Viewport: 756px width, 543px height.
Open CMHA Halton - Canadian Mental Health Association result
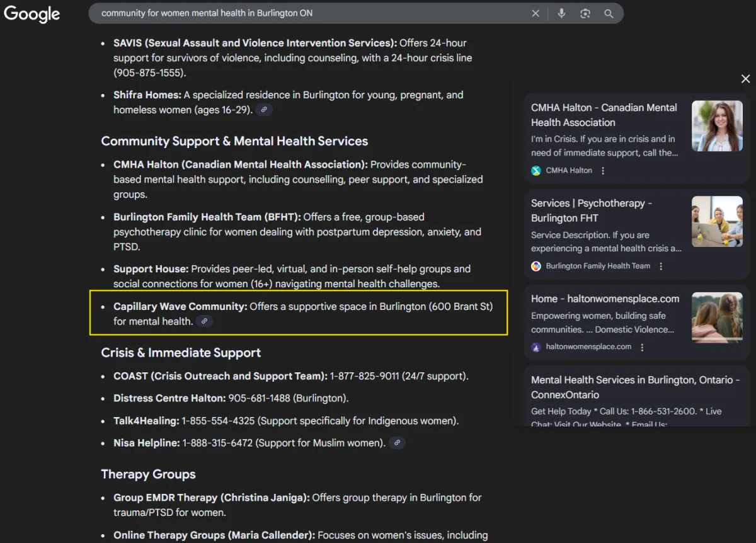604,115
